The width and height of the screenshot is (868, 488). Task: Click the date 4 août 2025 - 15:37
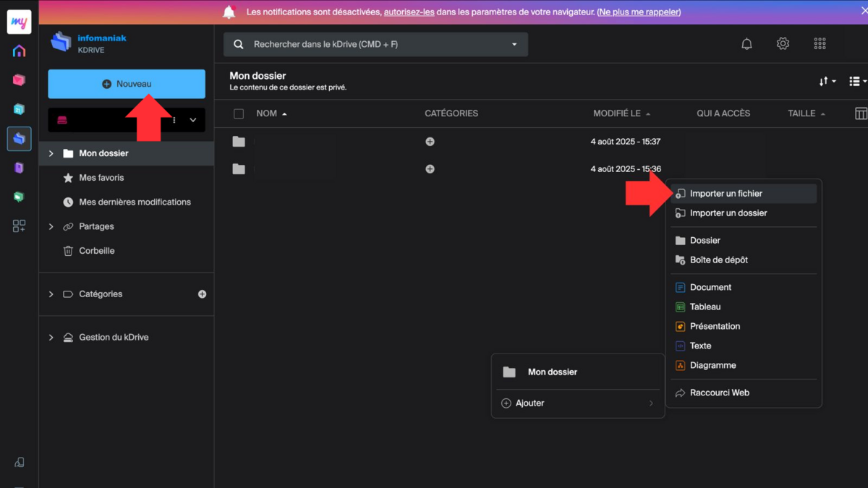pyautogui.click(x=626, y=142)
